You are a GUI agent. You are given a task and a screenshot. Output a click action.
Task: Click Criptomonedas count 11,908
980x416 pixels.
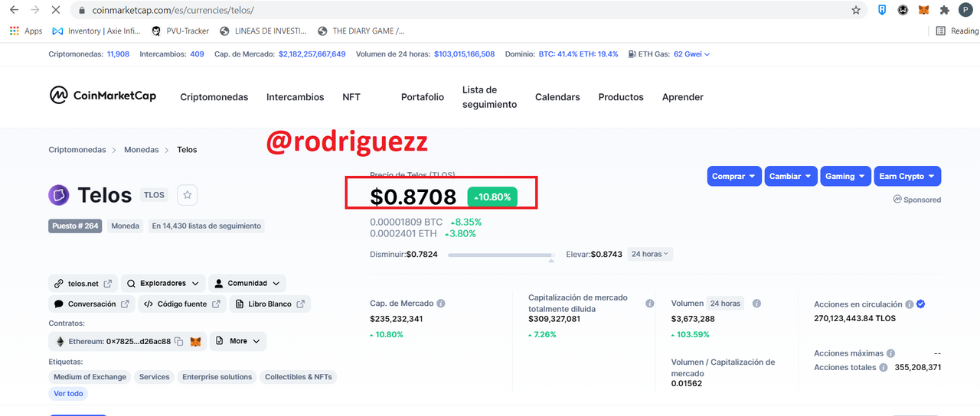[118, 54]
